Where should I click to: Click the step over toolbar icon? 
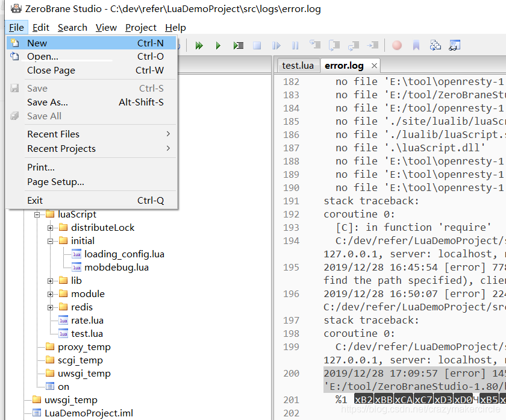click(x=334, y=45)
